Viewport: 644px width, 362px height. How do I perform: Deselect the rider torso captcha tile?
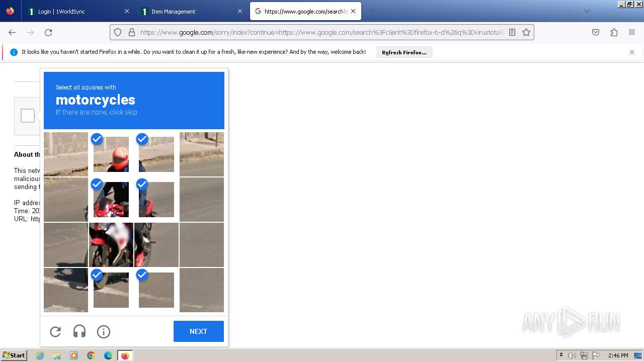coord(111,200)
